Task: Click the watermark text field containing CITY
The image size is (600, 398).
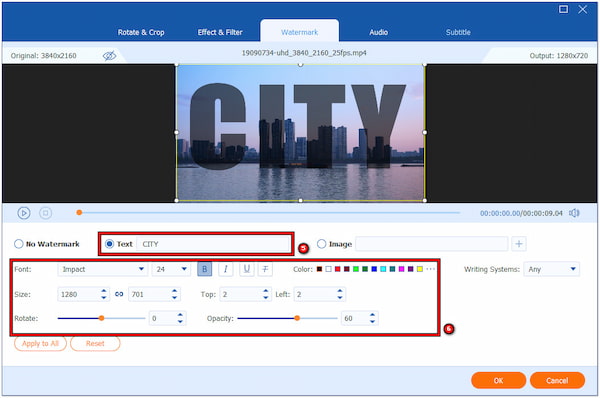Action: tap(213, 244)
